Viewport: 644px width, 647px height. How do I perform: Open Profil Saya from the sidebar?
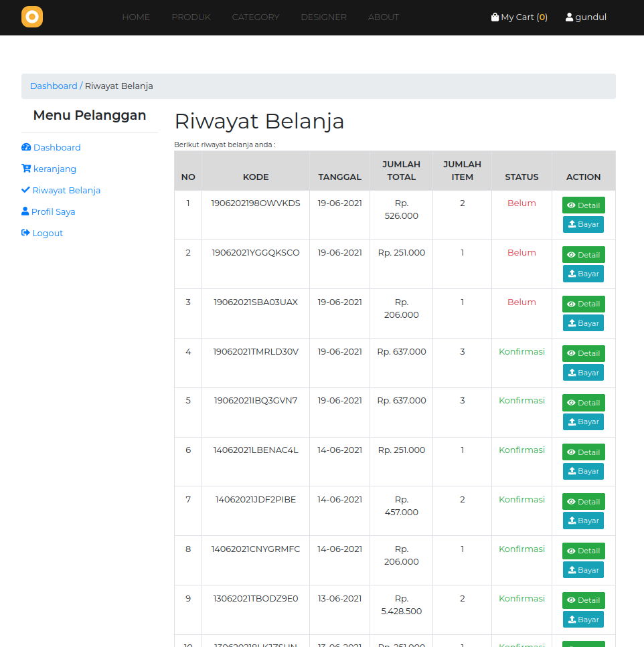pos(54,211)
